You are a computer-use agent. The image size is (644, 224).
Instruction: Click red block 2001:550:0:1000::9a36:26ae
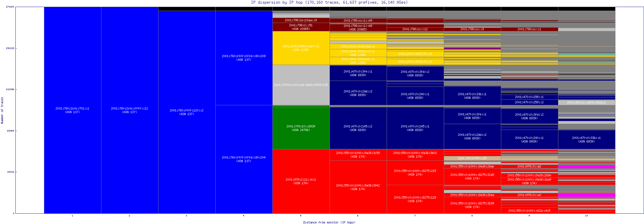472,166
